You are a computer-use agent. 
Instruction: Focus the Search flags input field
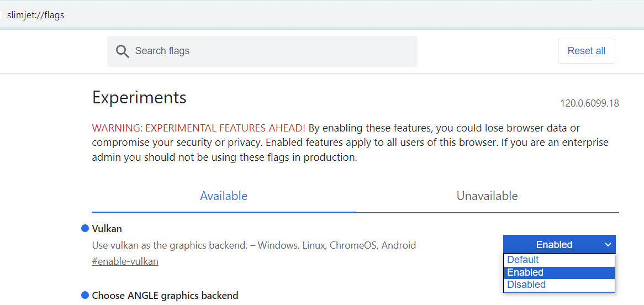pos(271,51)
